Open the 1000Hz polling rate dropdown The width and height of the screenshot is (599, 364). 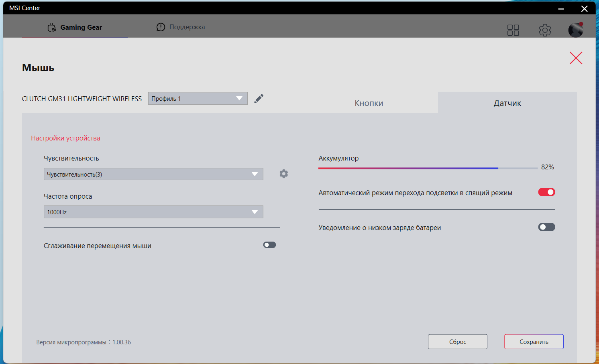coord(153,212)
